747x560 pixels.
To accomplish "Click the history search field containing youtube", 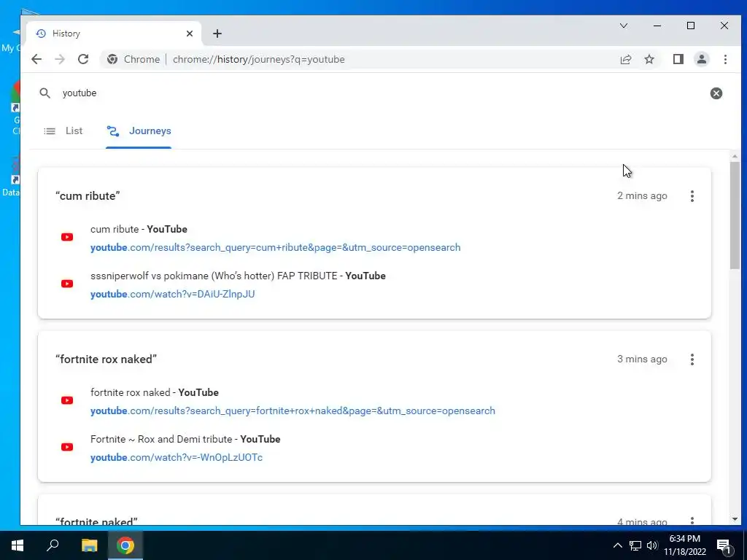I will coord(381,93).
